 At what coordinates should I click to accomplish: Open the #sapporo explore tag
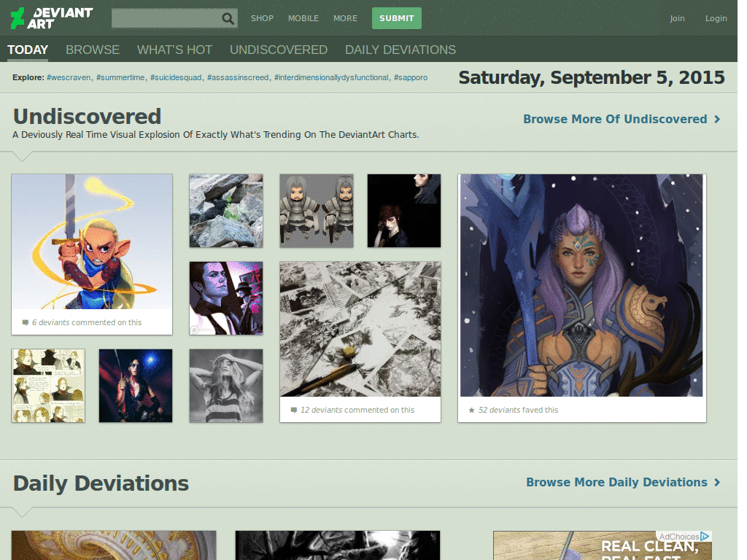pos(410,77)
